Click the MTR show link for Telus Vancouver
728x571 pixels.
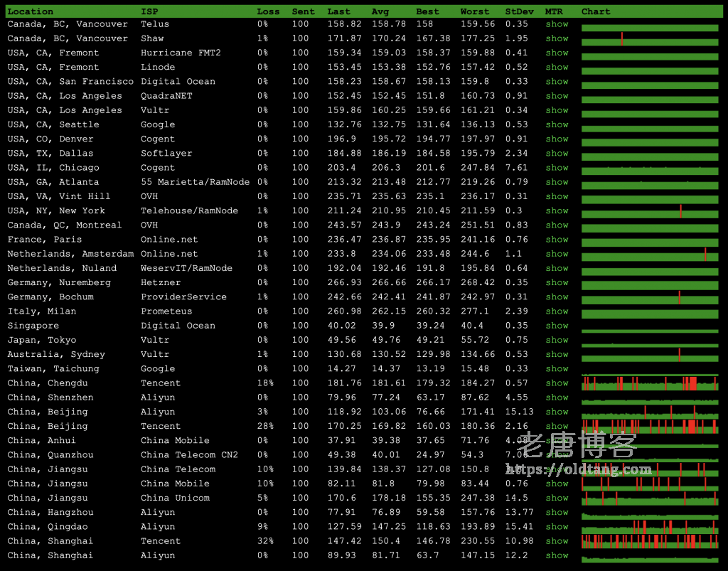point(557,24)
